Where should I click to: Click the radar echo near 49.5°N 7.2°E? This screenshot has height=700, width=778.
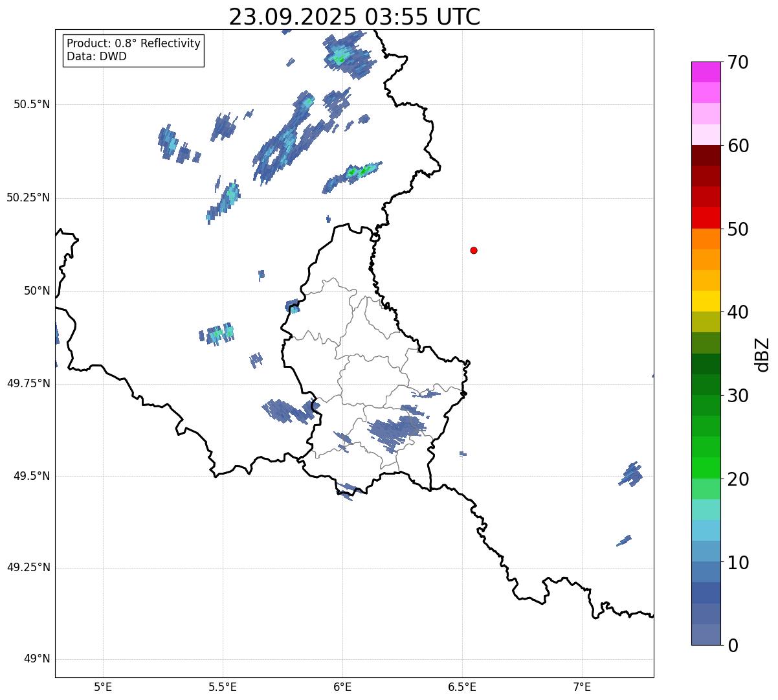tap(631, 475)
